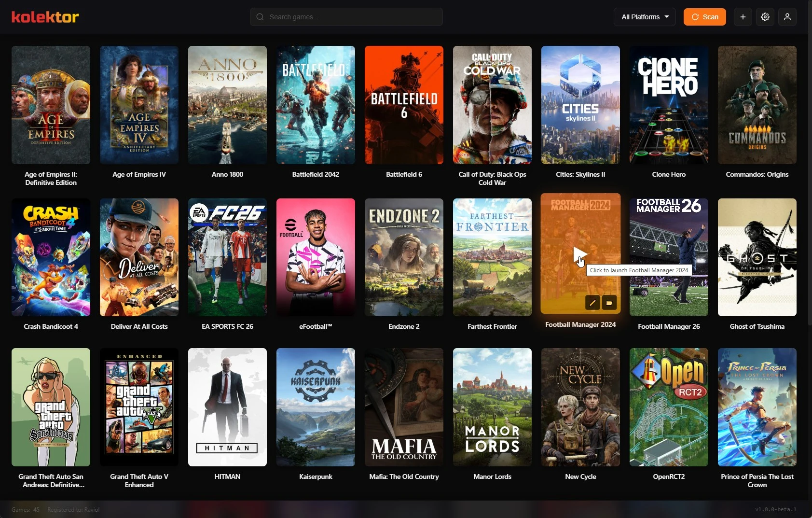The height and width of the screenshot is (518, 812).
Task: Click the plus icon to add game
Action: tap(743, 17)
